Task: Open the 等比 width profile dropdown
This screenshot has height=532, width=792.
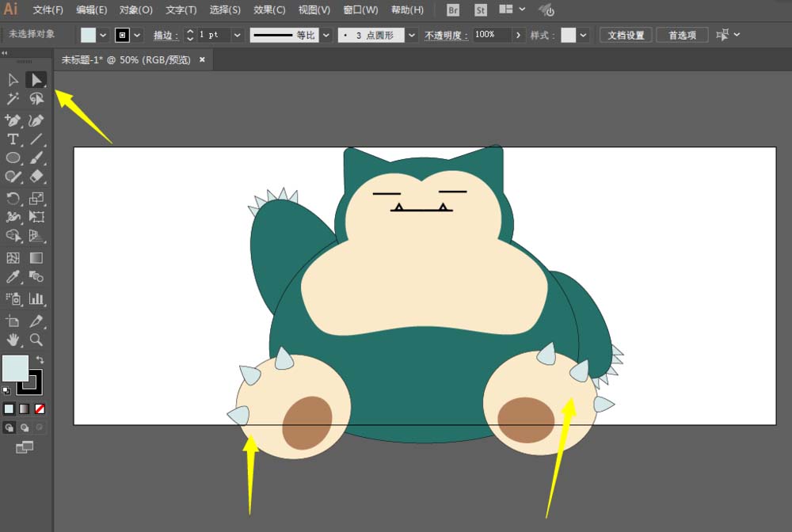Action: pyautogui.click(x=326, y=35)
